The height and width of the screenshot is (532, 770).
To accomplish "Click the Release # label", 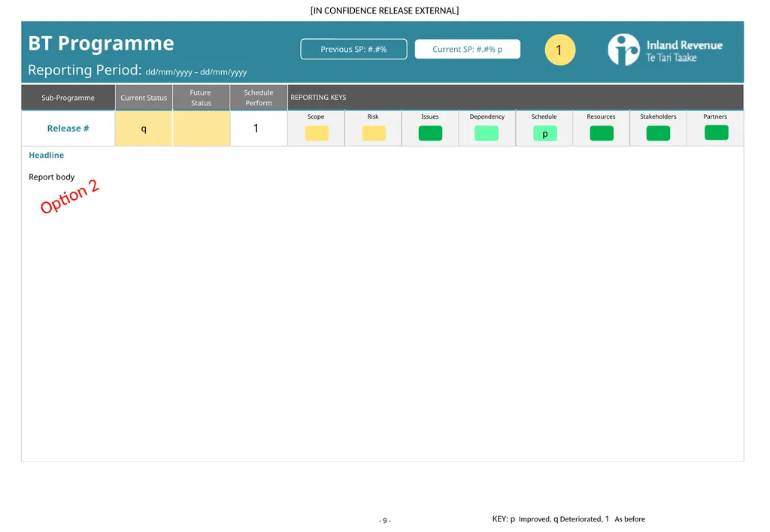I will [x=68, y=128].
